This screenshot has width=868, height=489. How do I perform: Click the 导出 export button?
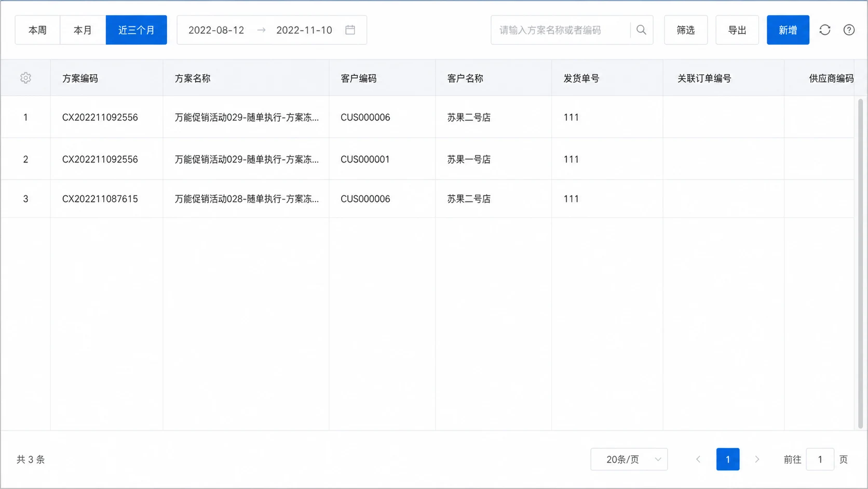click(737, 30)
